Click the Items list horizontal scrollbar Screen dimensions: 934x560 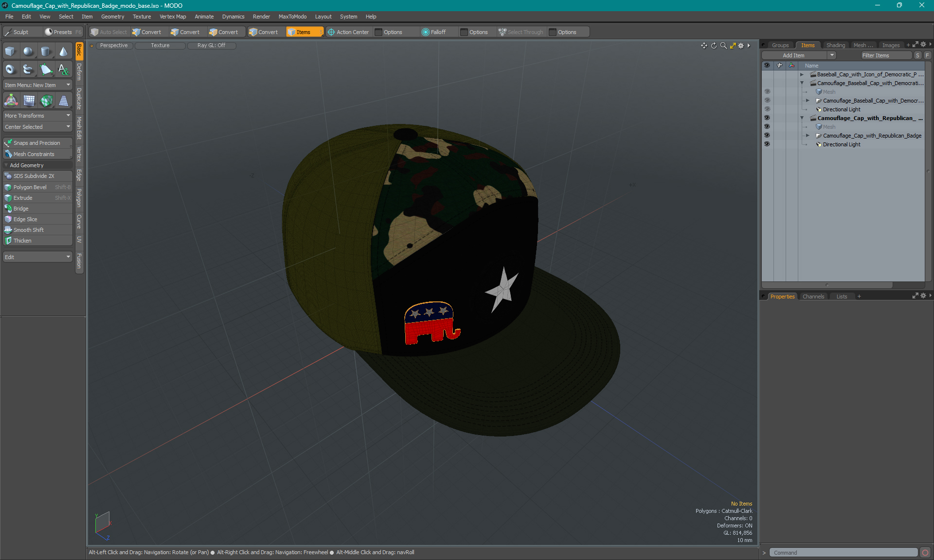tap(827, 285)
